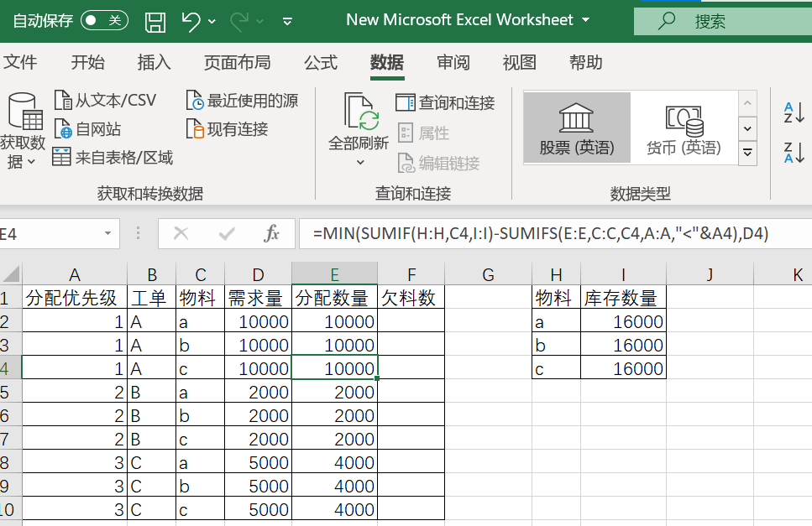Viewport: 812px width, 526px height.
Task: Click Sort Z to A descending icon
Action: [794, 153]
